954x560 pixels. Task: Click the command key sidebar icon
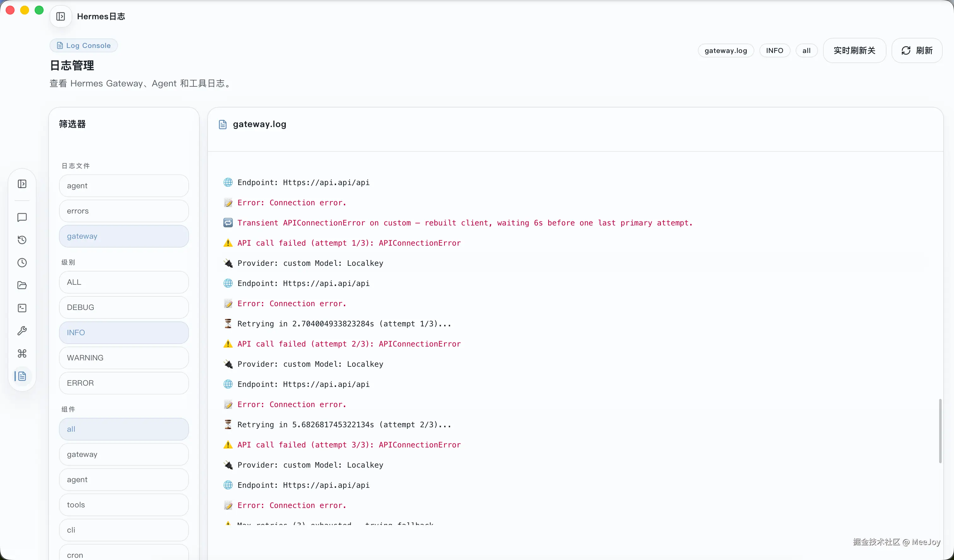pyautogui.click(x=22, y=353)
